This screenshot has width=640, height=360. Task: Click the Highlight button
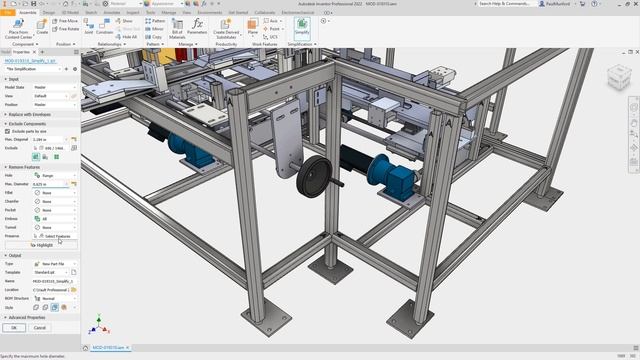[41, 245]
